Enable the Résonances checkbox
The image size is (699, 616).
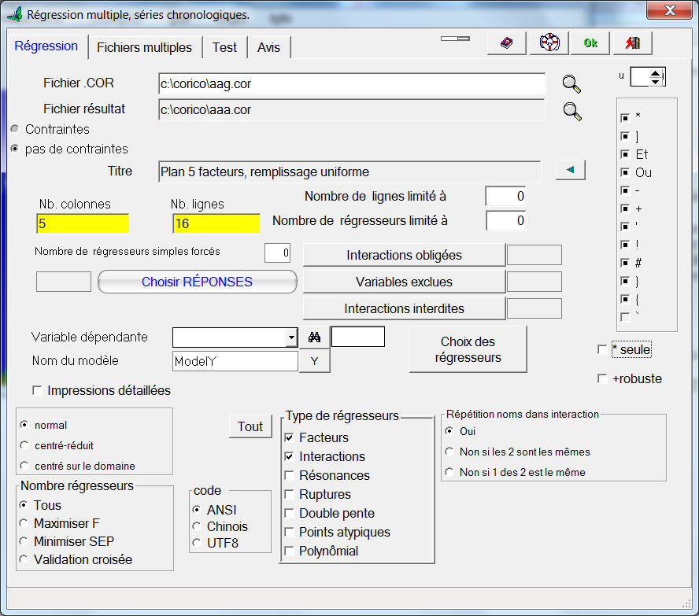click(x=290, y=475)
